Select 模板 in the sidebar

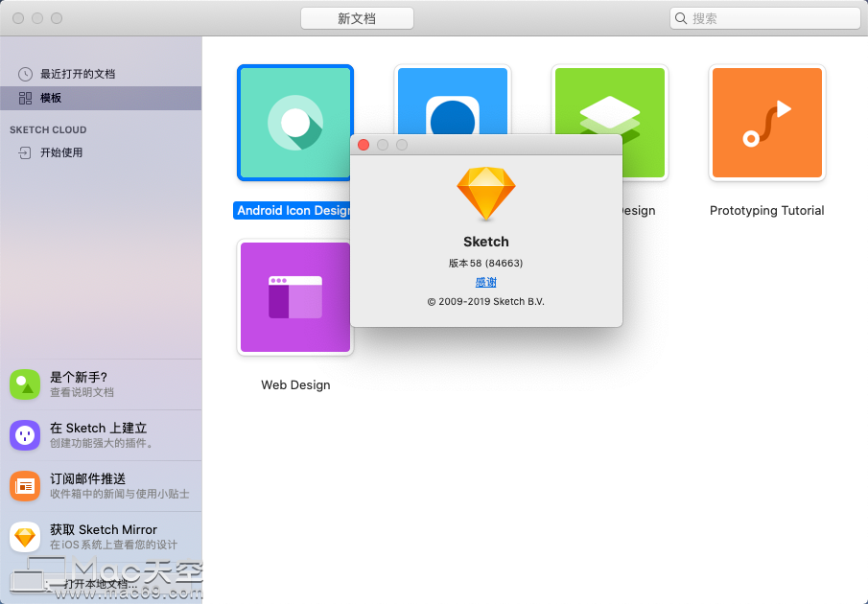tap(101, 98)
